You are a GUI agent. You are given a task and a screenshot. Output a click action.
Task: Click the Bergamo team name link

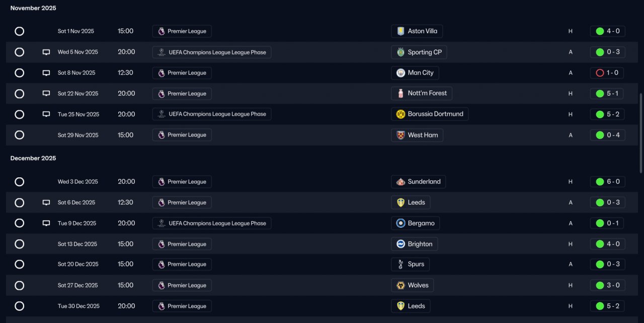coord(421,223)
